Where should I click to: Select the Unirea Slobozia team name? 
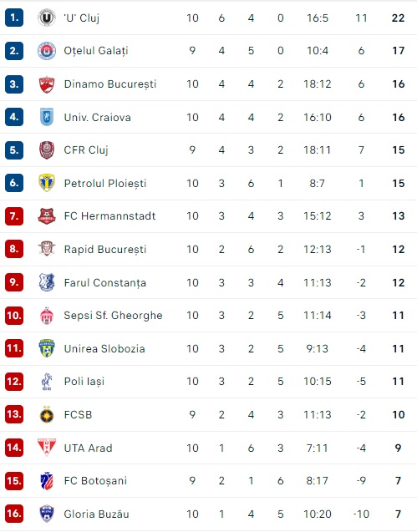click(104, 348)
